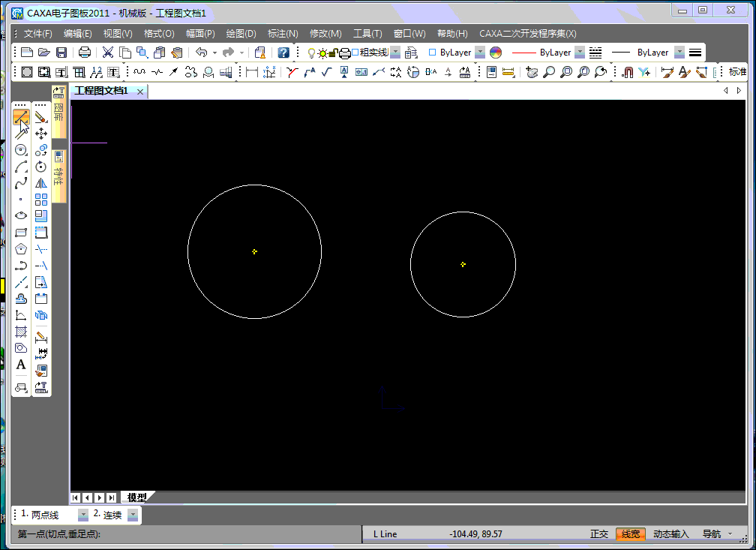Click the zoom magnifier icon
Screen dimensions: 756x550
point(550,72)
